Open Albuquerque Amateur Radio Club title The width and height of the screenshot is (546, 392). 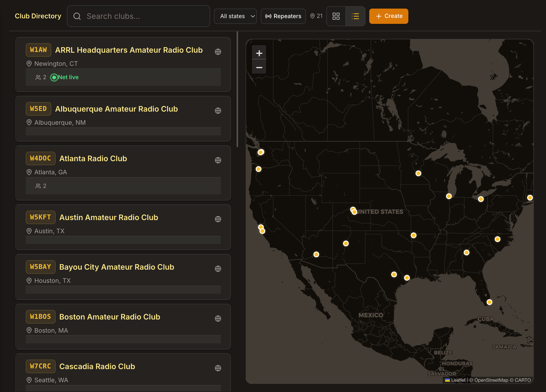pos(116,109)
